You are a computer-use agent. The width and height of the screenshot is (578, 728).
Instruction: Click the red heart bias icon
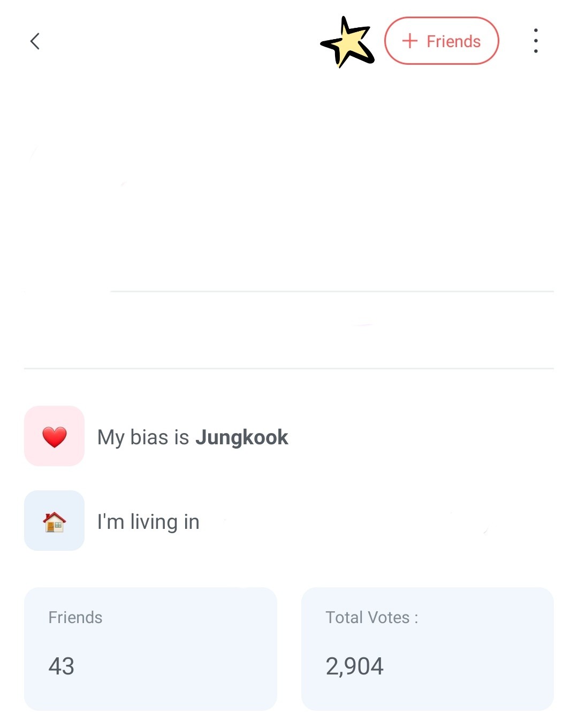coord(54,437)
